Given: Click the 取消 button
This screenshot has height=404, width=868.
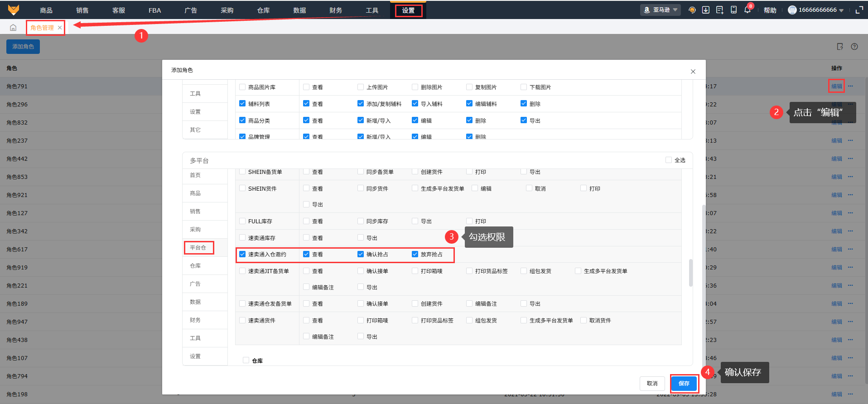Looking at the screenshot, I should [652, 384].
